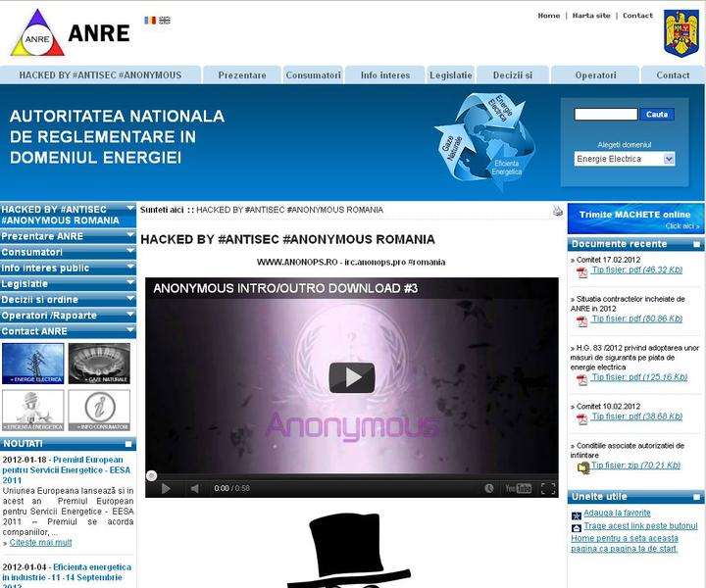Focus the site search text box

coord(606,115)
